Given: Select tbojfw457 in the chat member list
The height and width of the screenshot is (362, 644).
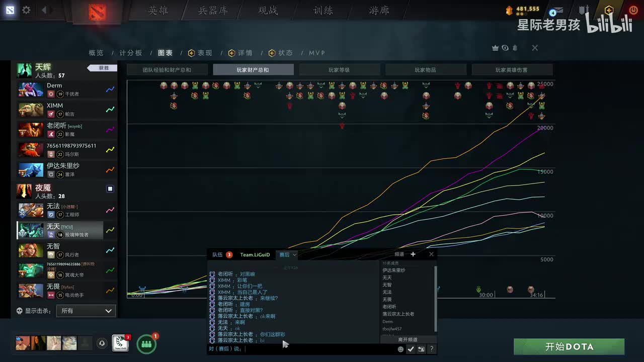Looking at the screenshot, I should (x=392, y=329).
